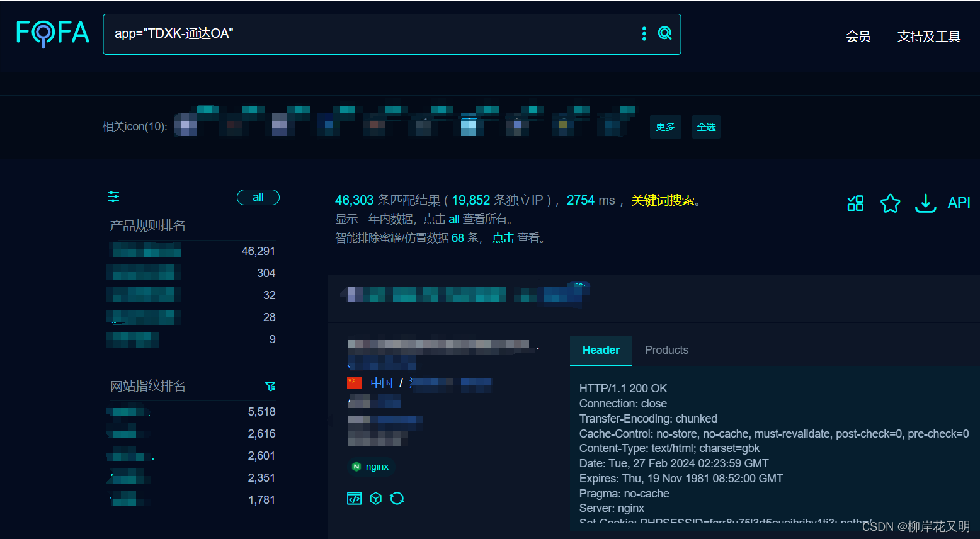Click the 全选 button for related icons

[x=706, y=127]
